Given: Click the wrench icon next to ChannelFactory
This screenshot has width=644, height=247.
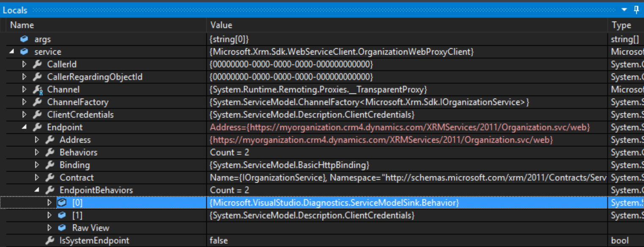Looking at the screenshot, I should (37, 102).
